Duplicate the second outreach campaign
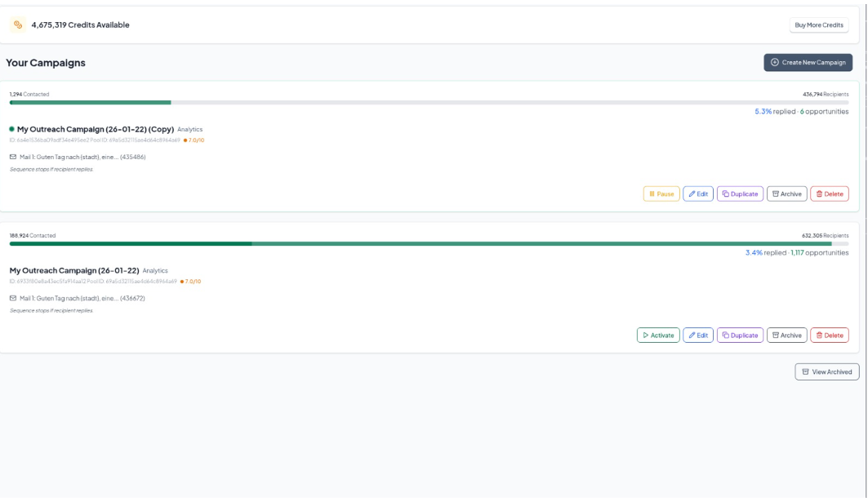The height and width of the screenshot is (498, 868). (x=740, y=336)
